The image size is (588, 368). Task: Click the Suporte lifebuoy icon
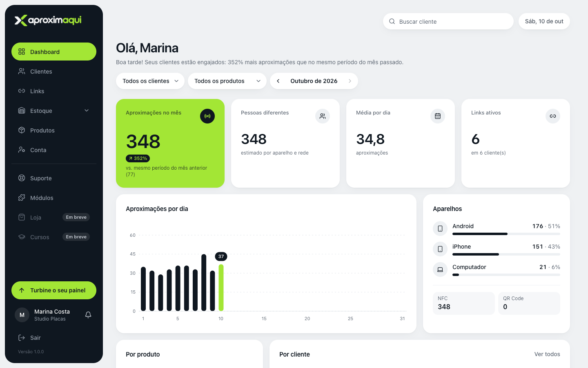[x=22, y=178]
